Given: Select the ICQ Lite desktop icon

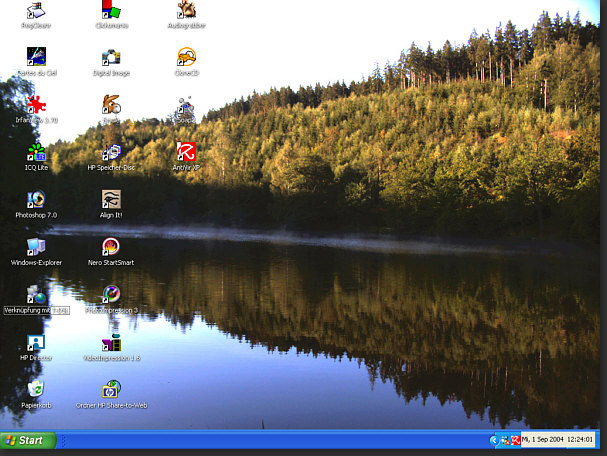Looking at the screenshot, I should [x=36, y=152].
